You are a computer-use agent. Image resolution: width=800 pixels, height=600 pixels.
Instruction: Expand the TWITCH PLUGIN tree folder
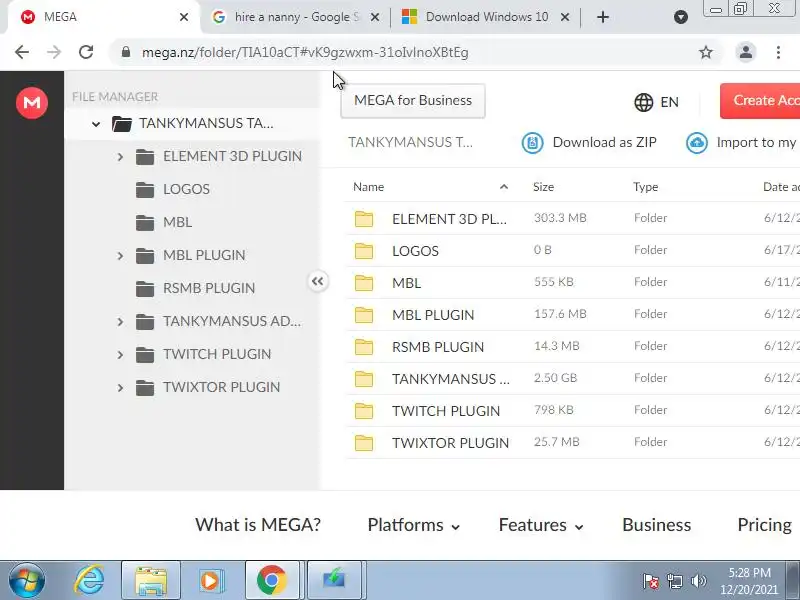(x=120, y=355)
